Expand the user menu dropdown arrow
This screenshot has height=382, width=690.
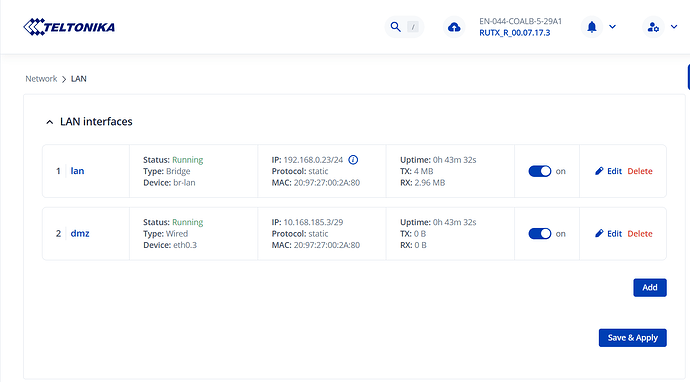point(674,27)
